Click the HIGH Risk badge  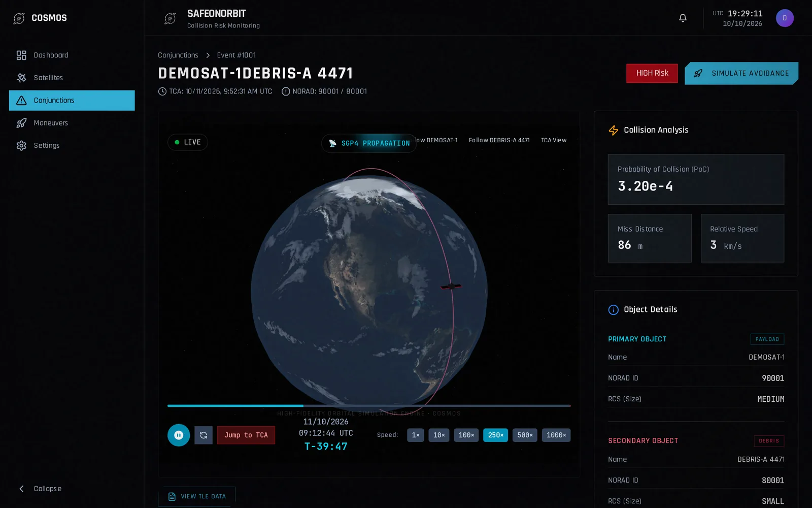click(652, 73)
